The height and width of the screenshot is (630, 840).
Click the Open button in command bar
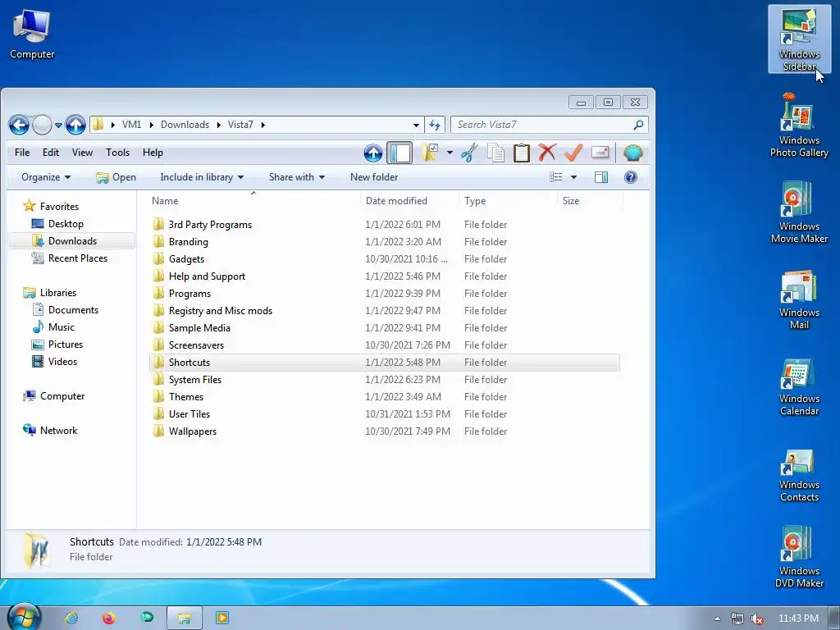tap(116, 177)
